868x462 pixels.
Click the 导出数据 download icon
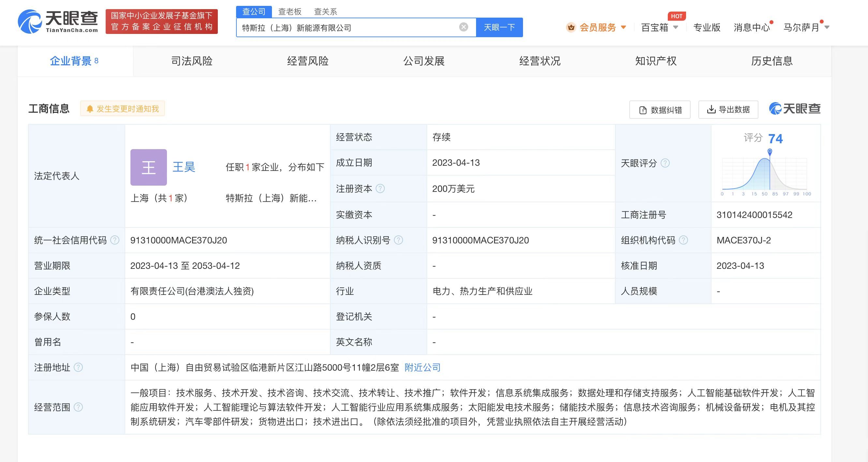pos(711,110)
